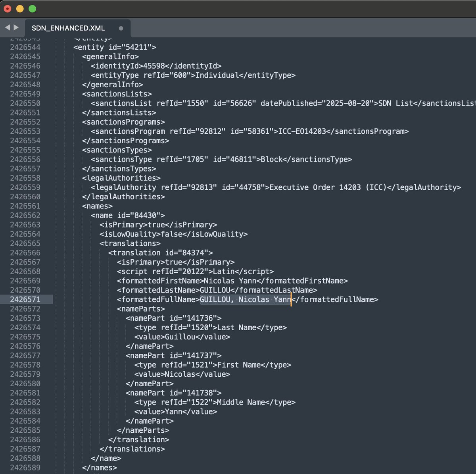Click the program value 'ICC-EO14203'
Image resolution: width=476 pixels, height=474 pixels.
point(302,131)
